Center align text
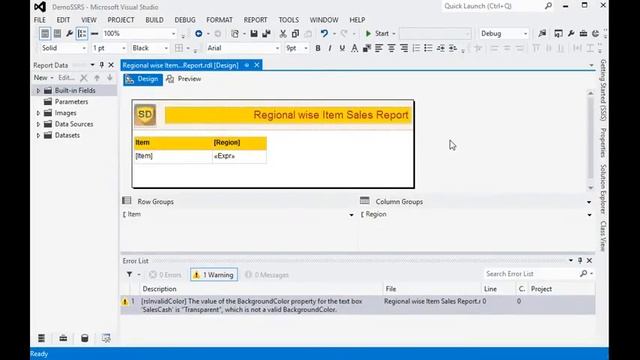 (391, 48)
